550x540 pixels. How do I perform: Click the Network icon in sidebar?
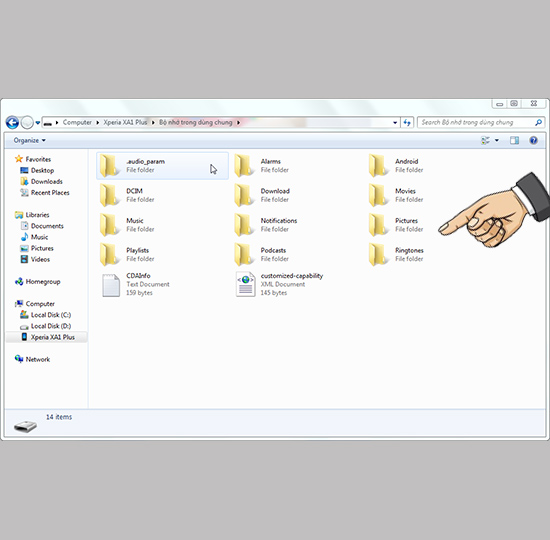pos(19,359)
